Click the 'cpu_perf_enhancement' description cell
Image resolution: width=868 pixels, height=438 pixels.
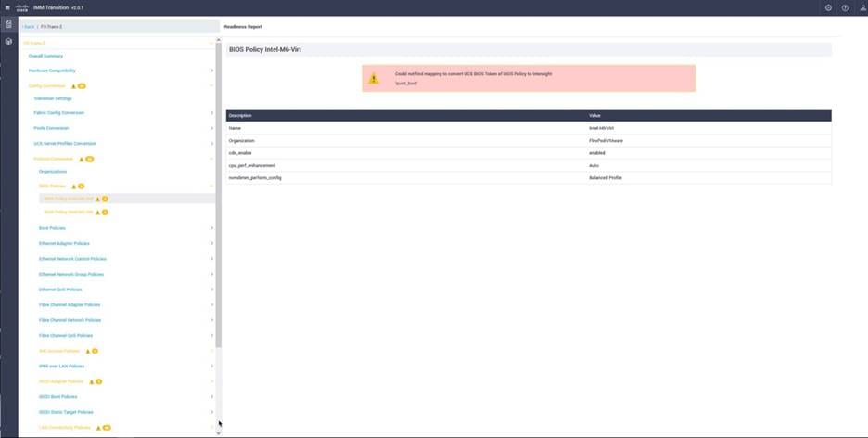(252, 165)
